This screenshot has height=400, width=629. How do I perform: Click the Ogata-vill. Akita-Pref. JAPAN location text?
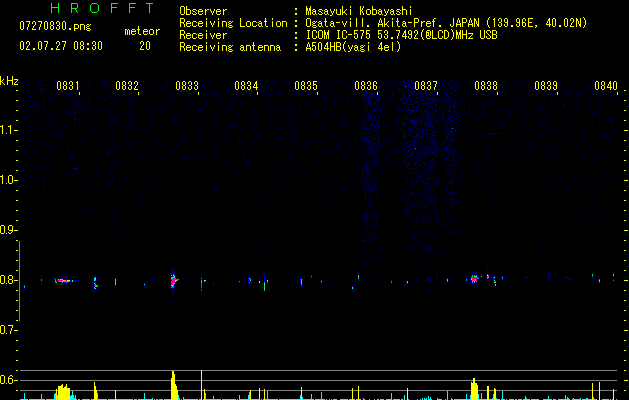446,23
